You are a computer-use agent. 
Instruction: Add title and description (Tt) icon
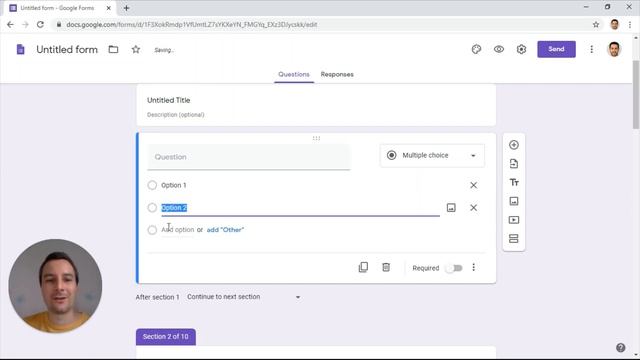tap(514, 182)
